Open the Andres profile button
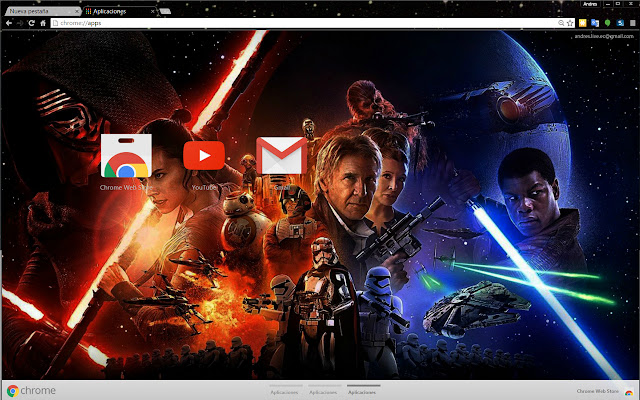The width and height of the screenshot is (640, 400). coord(590,4)
